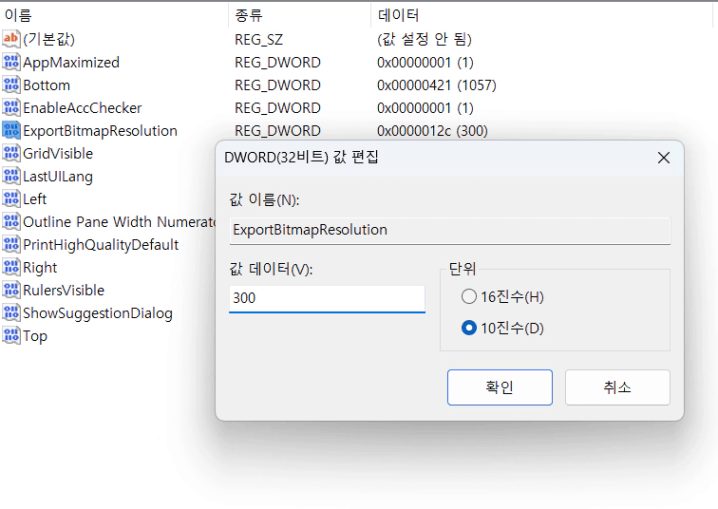Select the EnableAccChecker value name
Image resolution: width=718 pixels, height=509 pixels.
(x=82, y=108)
